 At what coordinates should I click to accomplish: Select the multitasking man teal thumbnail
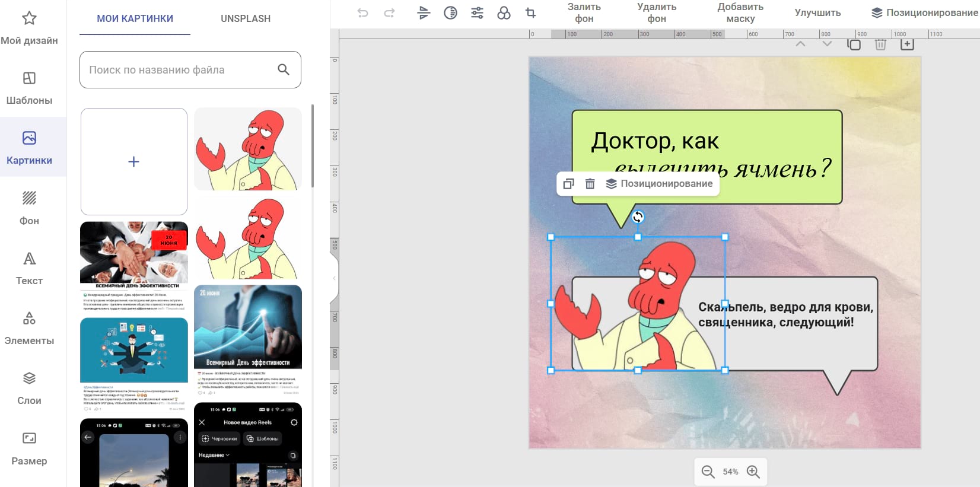134,365
